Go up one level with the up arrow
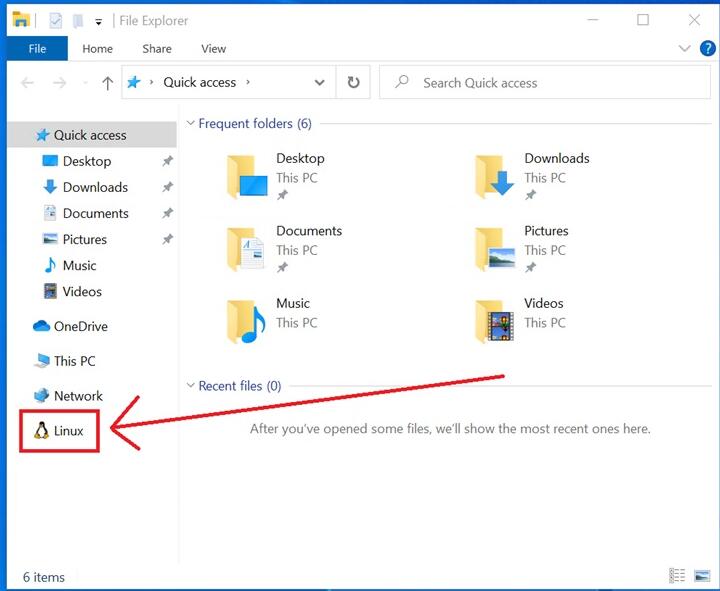This screenshot has height=591, width=720. 107,83
